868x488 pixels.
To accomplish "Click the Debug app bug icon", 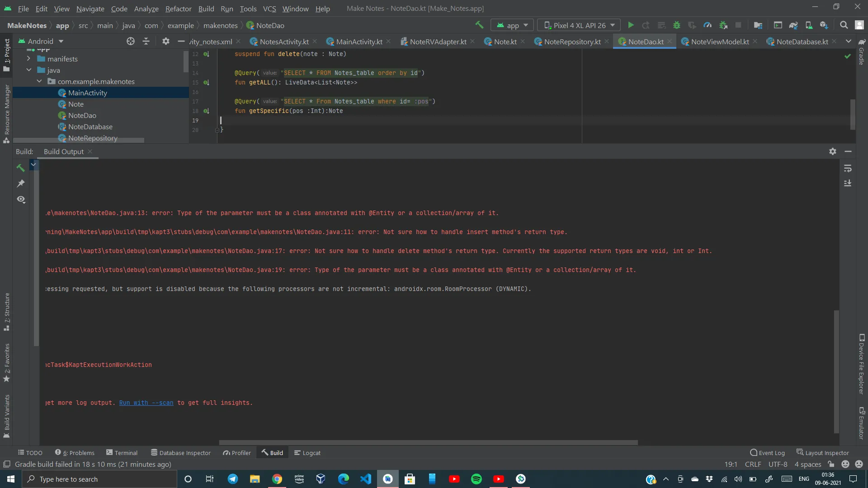I will point(677,25).
